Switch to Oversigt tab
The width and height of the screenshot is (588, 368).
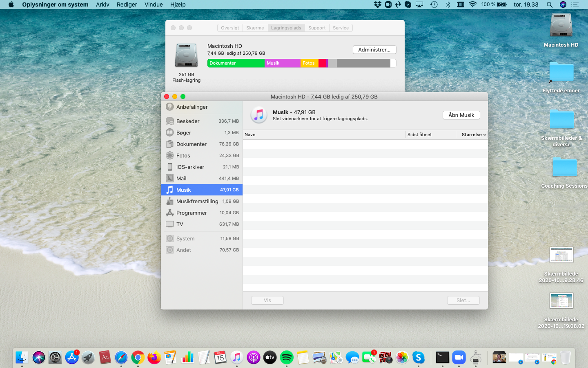pos(230,28)
